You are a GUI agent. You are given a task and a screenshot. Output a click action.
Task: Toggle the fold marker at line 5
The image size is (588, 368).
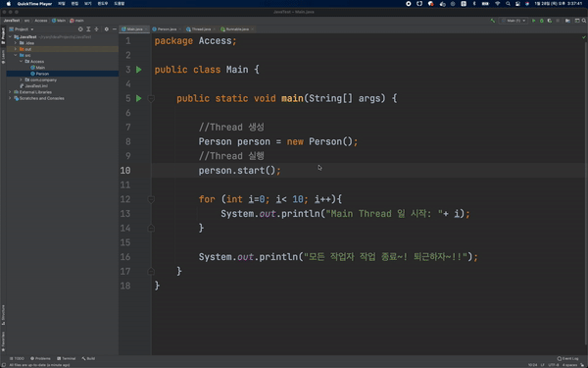[151, 99]
